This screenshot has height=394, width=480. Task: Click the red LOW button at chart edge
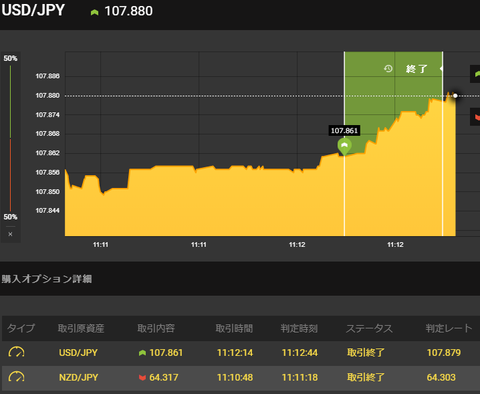pyautogui.click(x=475, y=117)
